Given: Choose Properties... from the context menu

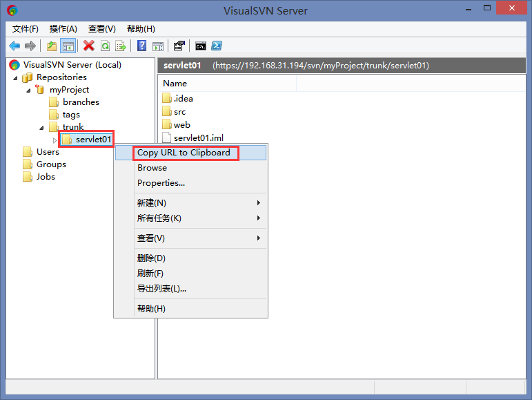Looking at the screenshot, I should (x=190, y=183).
